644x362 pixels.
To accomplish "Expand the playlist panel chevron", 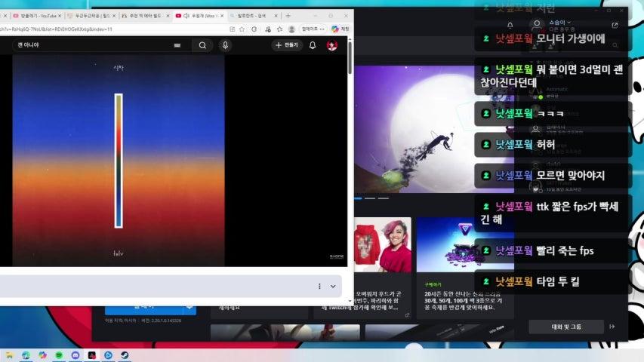I will click(333, 287).
